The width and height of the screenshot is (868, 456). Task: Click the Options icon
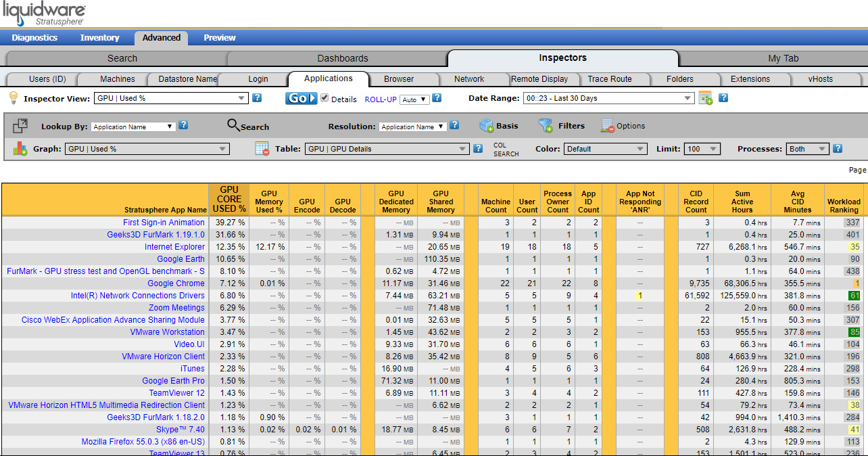(607, 125)
